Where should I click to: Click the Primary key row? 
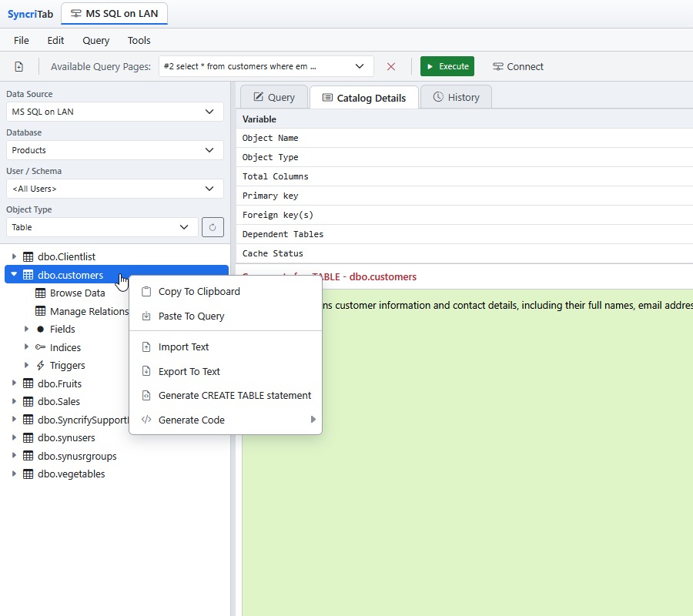tap(464, 196)
